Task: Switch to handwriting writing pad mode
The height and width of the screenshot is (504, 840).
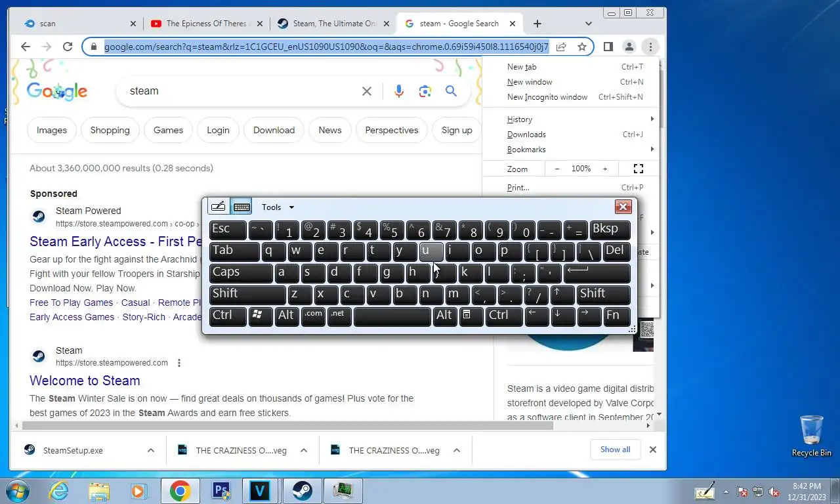Action: pyautogui.click(x=219, y=207)
